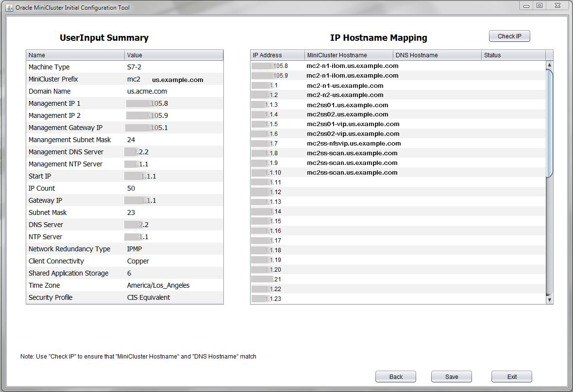573x392 pixels.
Task: Select the mc2-n1-ilom hostname on the 105.8 row
Action: point(352,65)
